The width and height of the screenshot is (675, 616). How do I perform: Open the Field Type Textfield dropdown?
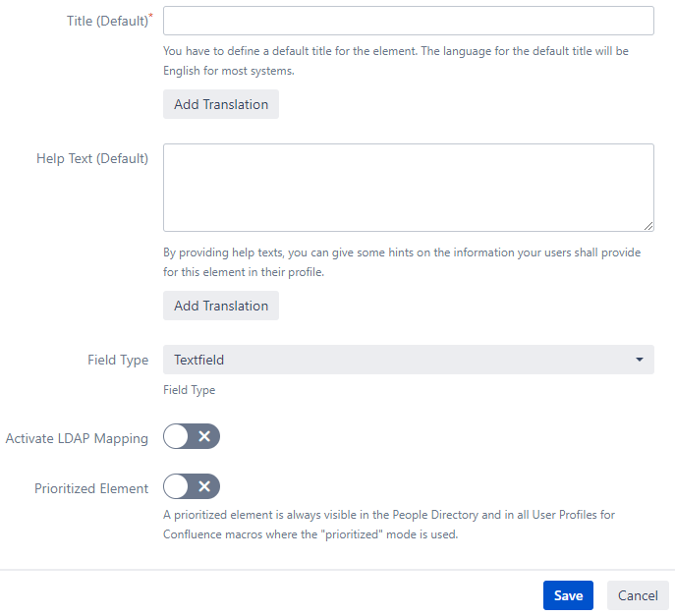(x=408, y=360)
